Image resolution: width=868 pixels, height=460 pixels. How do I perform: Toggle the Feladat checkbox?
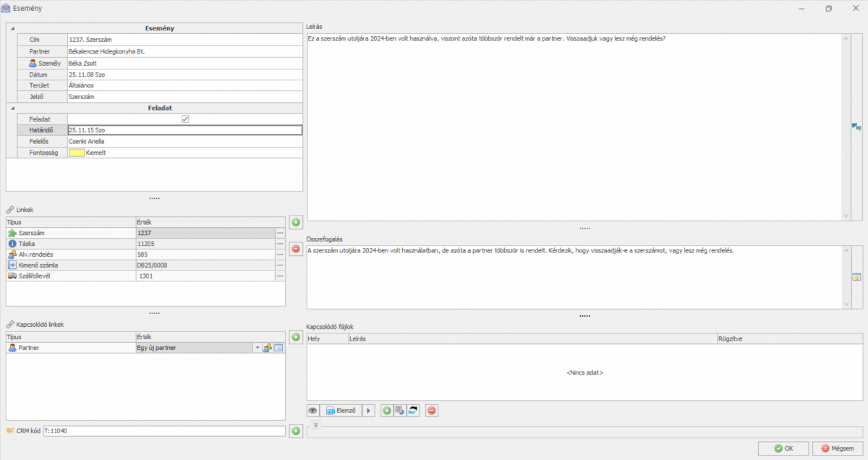pos(185,119)
